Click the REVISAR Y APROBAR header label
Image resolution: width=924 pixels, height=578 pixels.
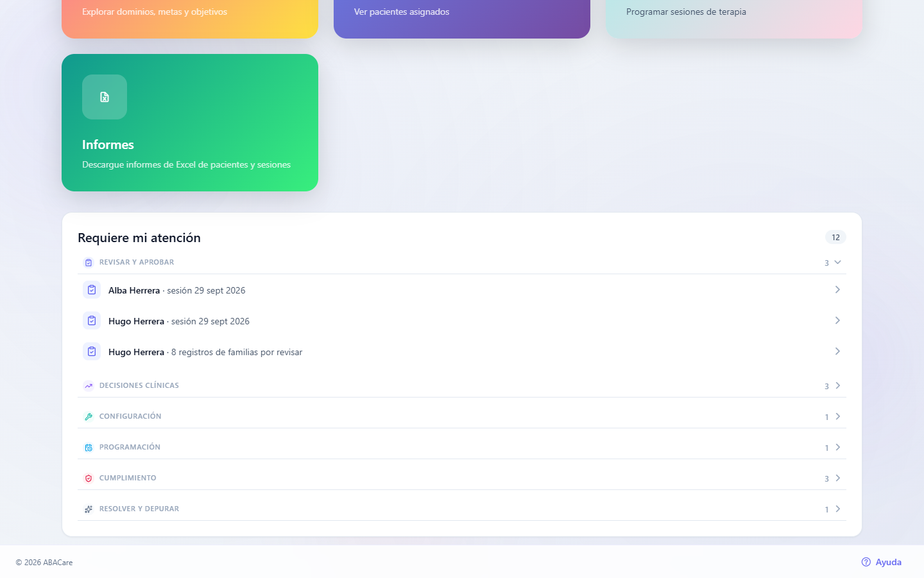[137, 262]
